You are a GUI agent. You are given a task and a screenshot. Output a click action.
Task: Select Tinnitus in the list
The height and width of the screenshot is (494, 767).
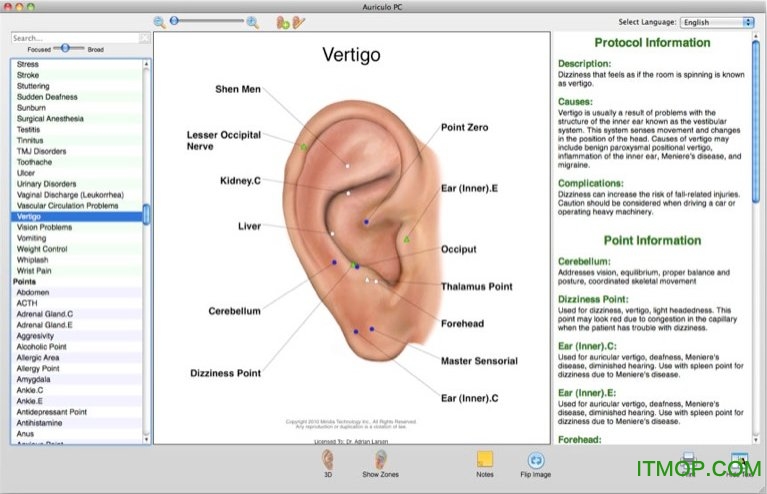[x=77, y=140]
